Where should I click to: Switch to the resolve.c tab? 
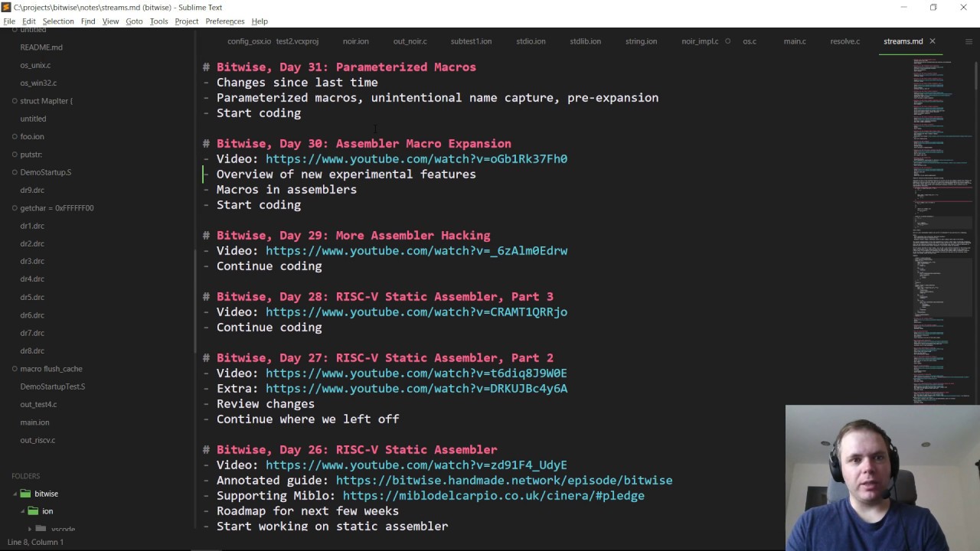[x=844, y=41]
